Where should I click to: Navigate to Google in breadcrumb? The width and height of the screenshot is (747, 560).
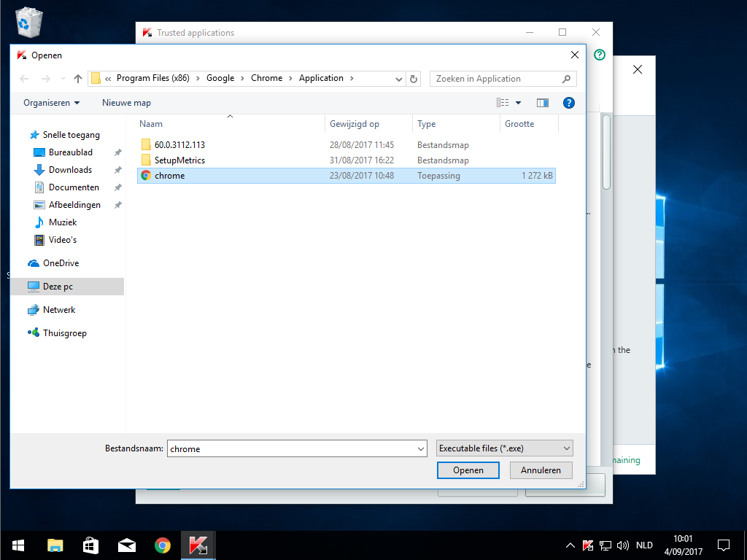[x=220, y=78]
